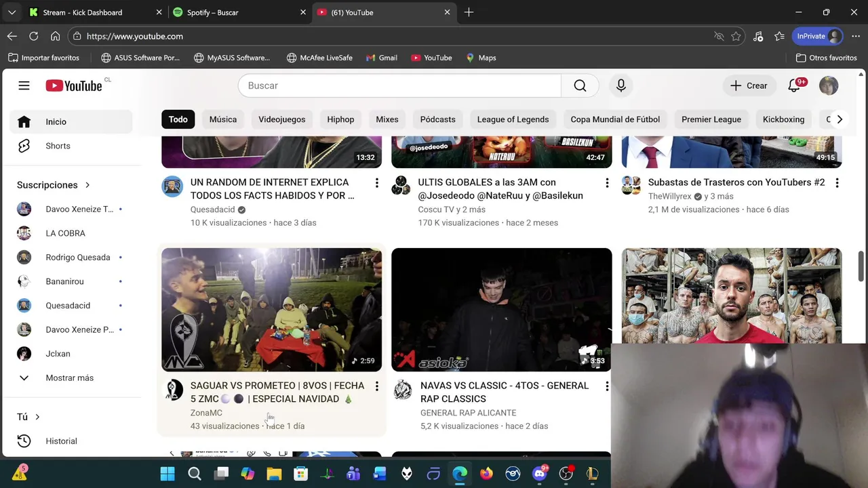Open options menu for SAGUAR VS PROMETEO video
The width and height of the screenshot is (868, 488).
tap(377, 386)
